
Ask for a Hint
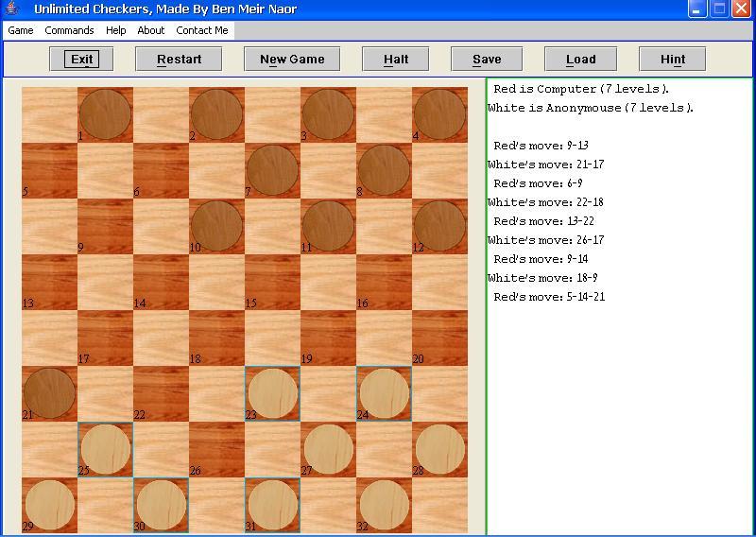(x=673, y=59)
